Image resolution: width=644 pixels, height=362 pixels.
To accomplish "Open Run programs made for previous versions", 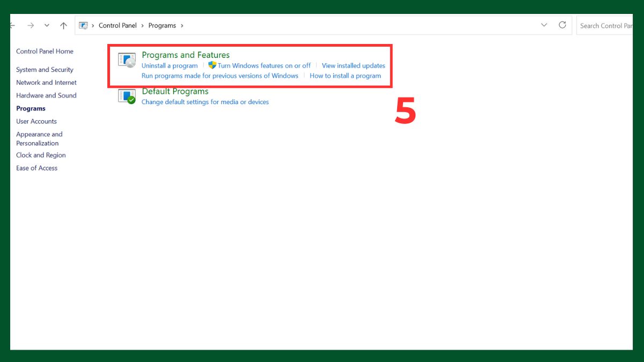I will pos(220,76).
